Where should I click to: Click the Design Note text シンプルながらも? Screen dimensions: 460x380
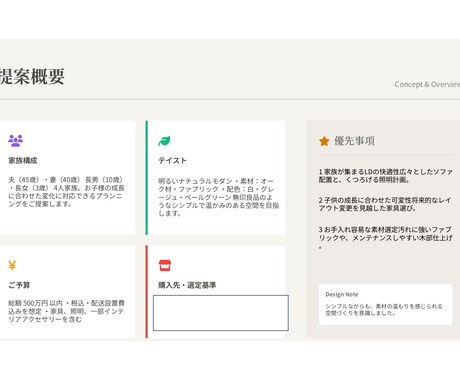coord(384,309)
